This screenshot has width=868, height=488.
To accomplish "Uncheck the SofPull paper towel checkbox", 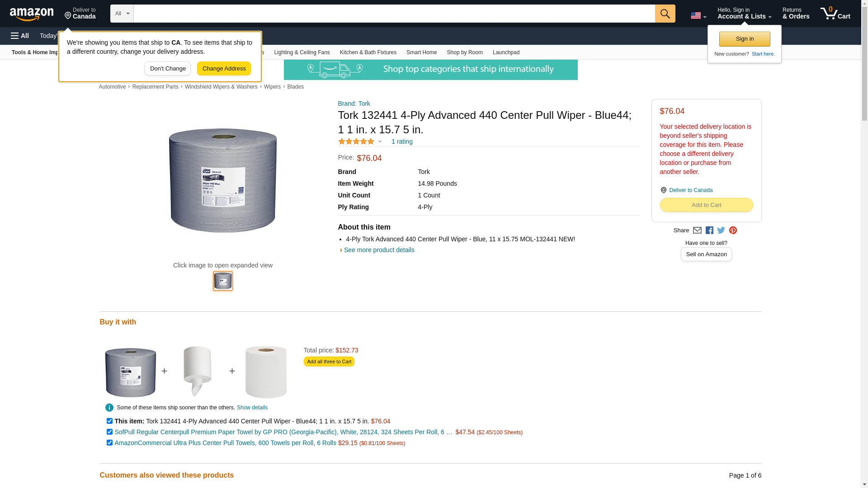I will pyautogui.click(x=109, y=432).
